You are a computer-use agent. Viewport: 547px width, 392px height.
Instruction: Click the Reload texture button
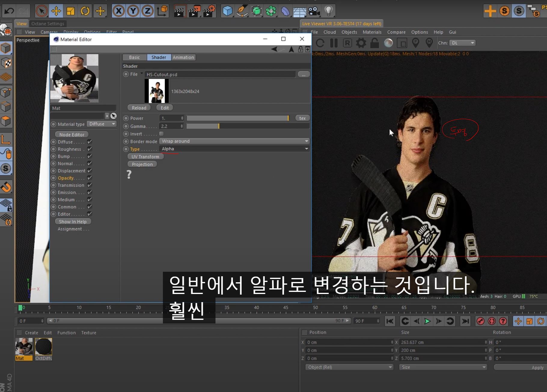(x=139, y=108)
